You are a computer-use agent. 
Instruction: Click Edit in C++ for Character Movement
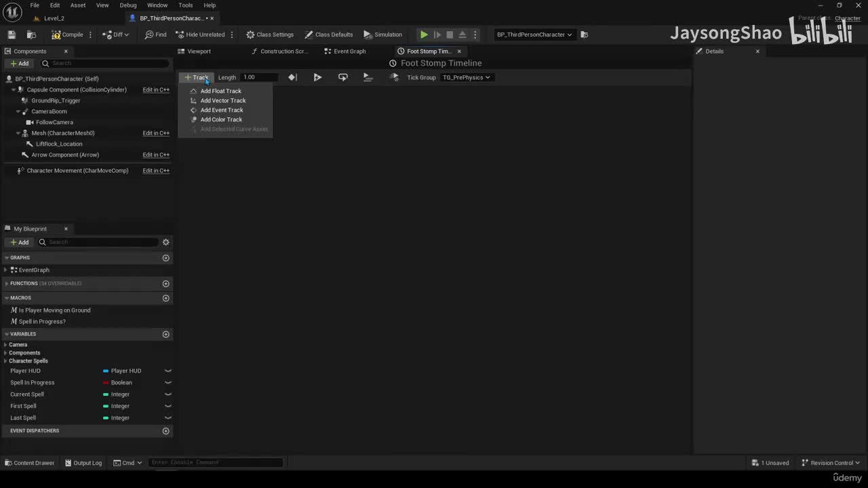pos(156,171)
